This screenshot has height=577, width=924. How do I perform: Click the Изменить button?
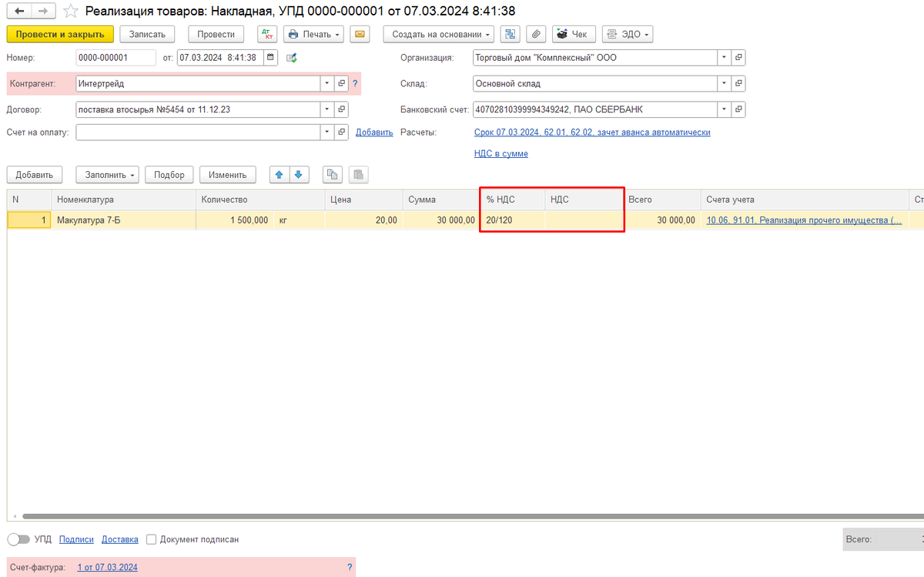click(x=228, y=175)
